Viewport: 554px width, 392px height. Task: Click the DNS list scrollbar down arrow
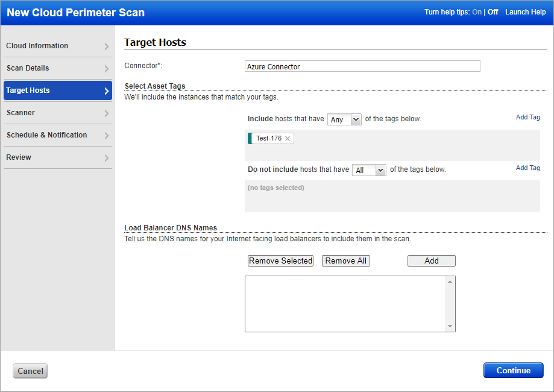click(x=450, y=326)
